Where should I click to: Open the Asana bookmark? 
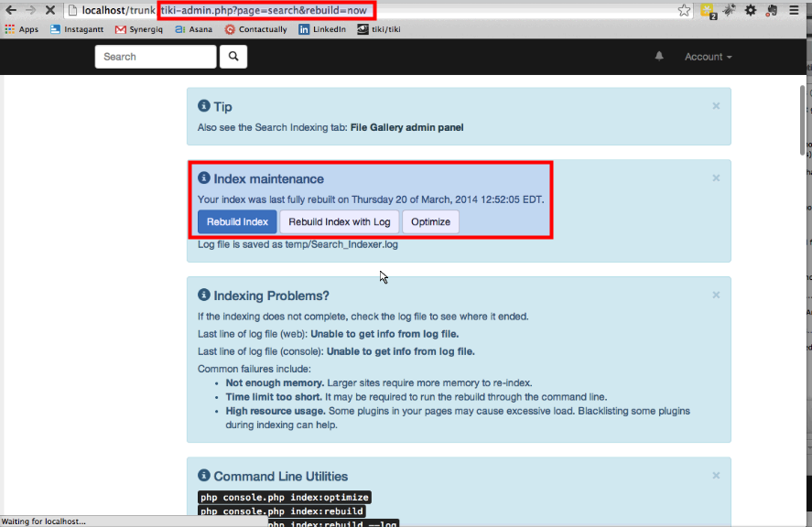[197, 29]
